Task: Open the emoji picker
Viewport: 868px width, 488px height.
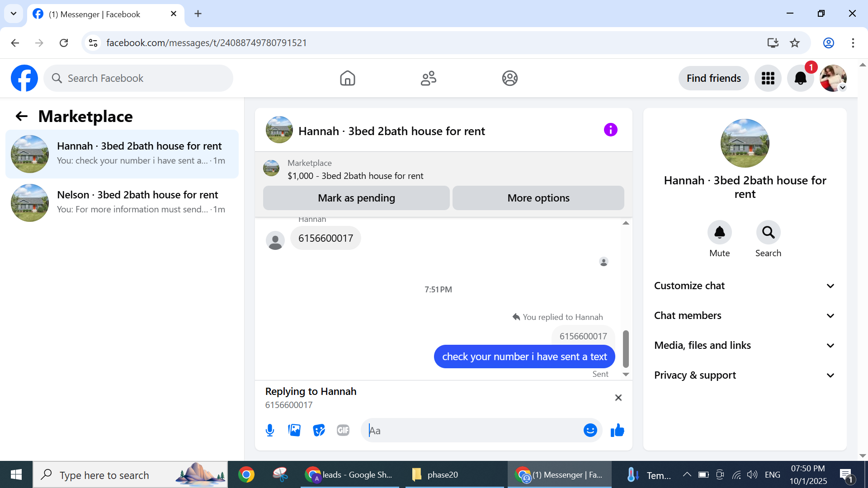Action: tap(590, 430)
